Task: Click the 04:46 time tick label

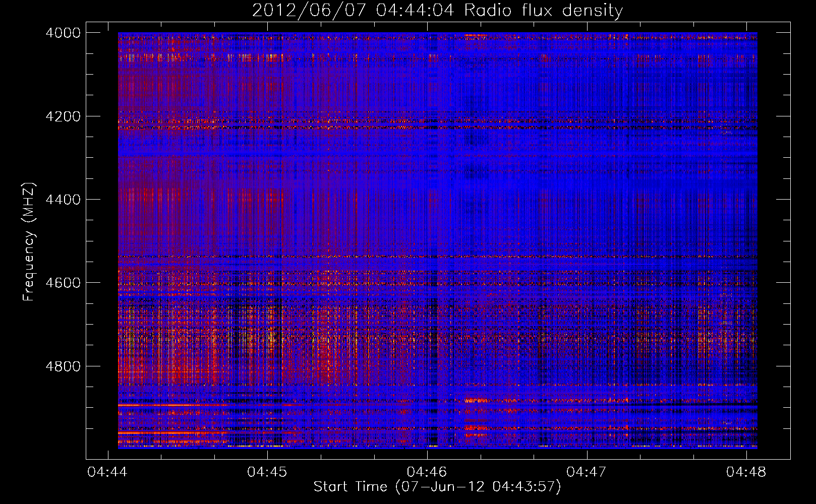Action: [427, 472]
